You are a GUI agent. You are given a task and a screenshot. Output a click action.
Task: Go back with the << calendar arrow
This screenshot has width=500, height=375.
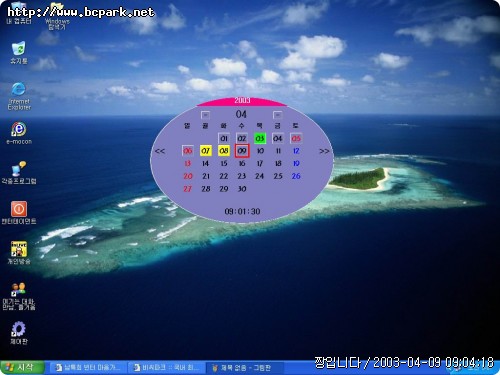[x=160, y=151]
